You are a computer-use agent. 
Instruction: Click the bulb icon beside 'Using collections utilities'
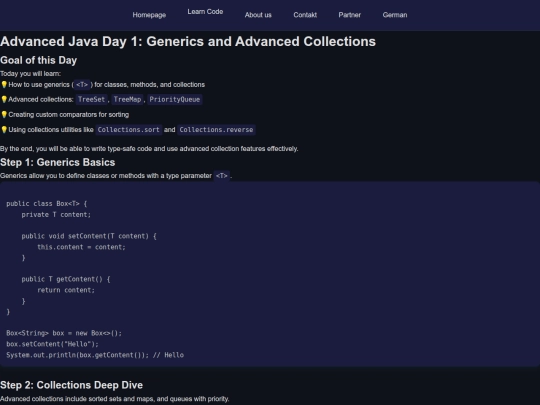coord(4,129)
